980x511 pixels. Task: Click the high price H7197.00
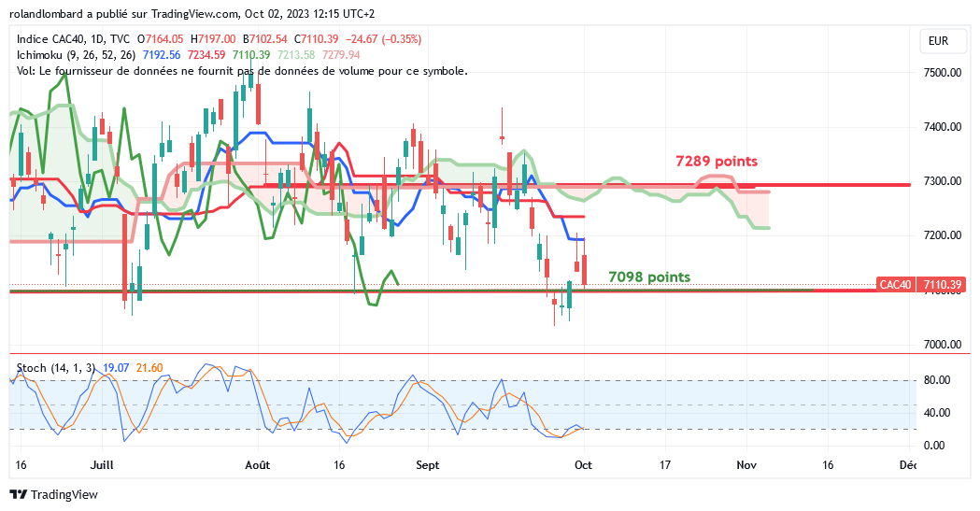coord(213,38)
